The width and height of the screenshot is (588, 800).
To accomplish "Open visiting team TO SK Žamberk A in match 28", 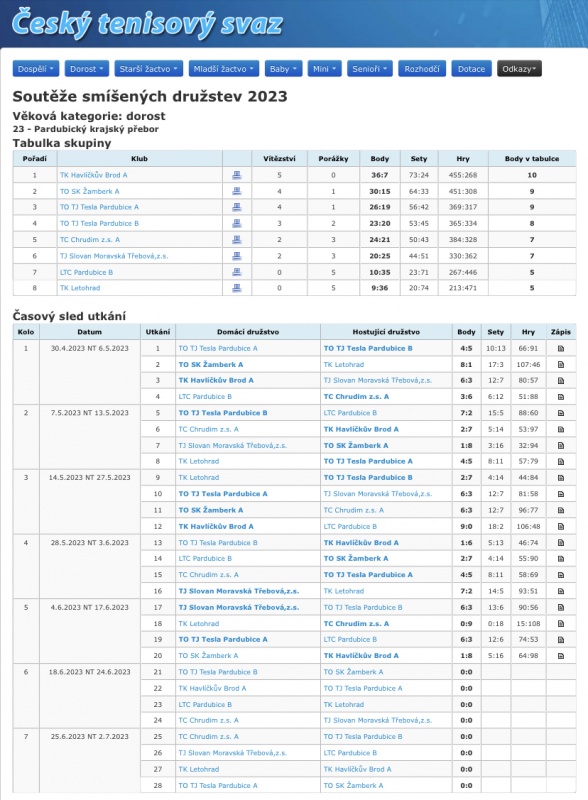I will (353, 786).
